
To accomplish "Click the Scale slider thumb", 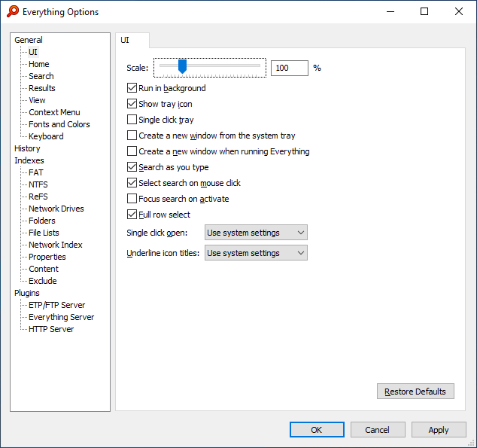I will [182, 66].
